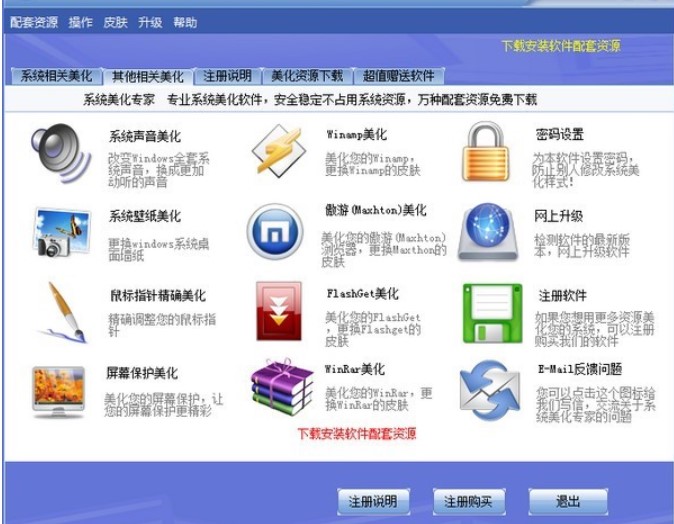This screenshot has width=674, height=524.
Task: Click the 系统壁纸美化 title text
Action: coord(145,216)
